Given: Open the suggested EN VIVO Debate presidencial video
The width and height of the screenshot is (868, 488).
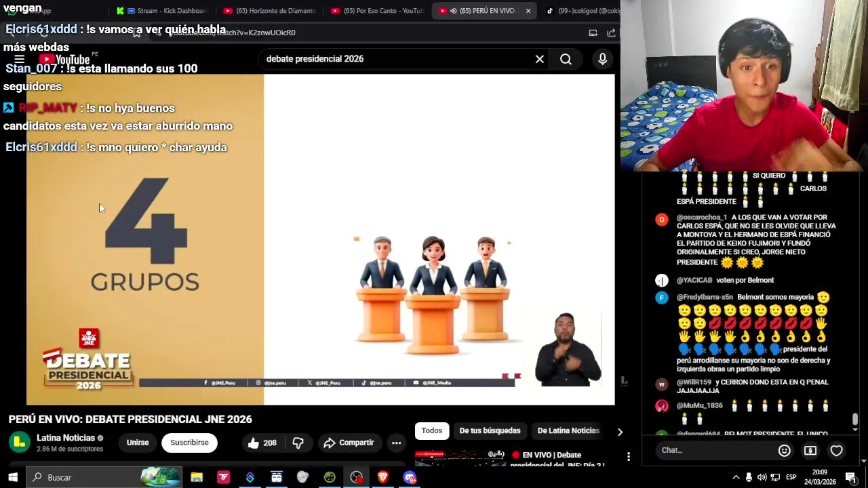Looking at the screenshot, I should [556, 460].
